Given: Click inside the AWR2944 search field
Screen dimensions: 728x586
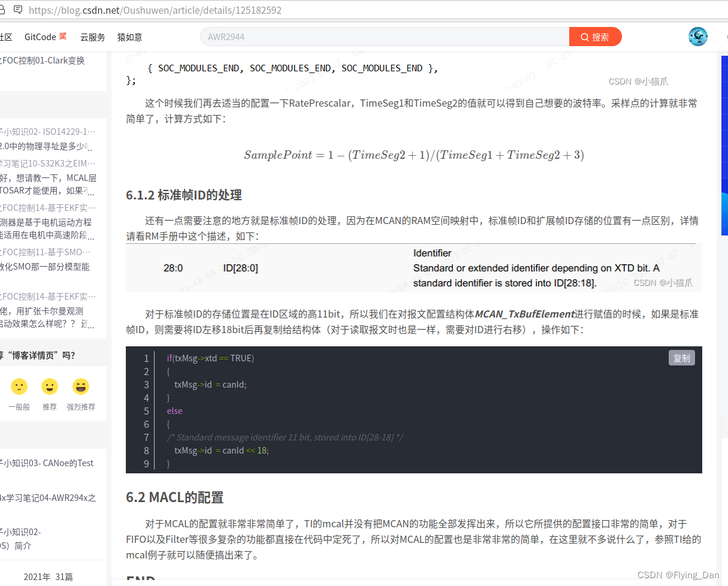Looking at the screenshot, I should 360,37.
